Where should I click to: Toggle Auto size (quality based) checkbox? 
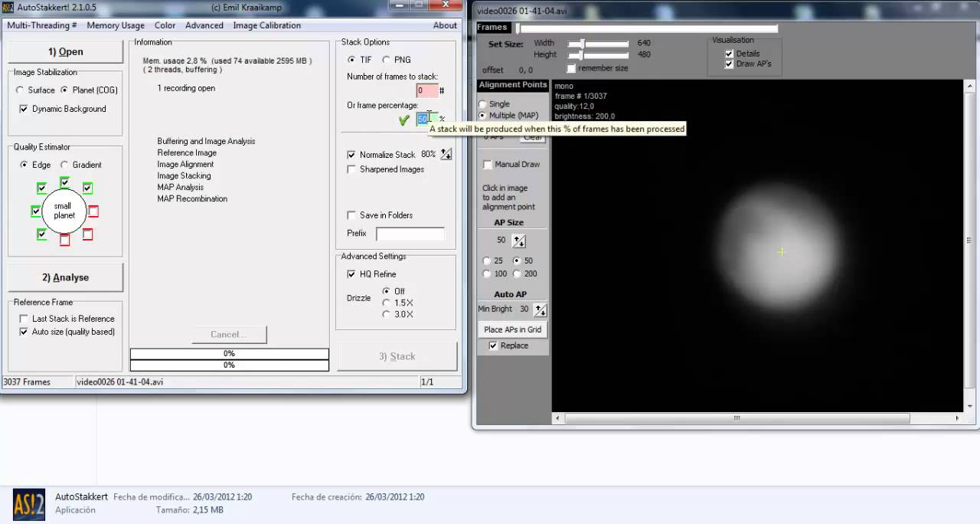(24, 332)
